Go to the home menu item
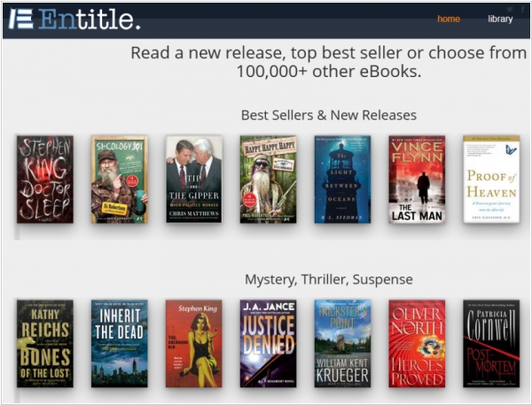 (449, 19)
